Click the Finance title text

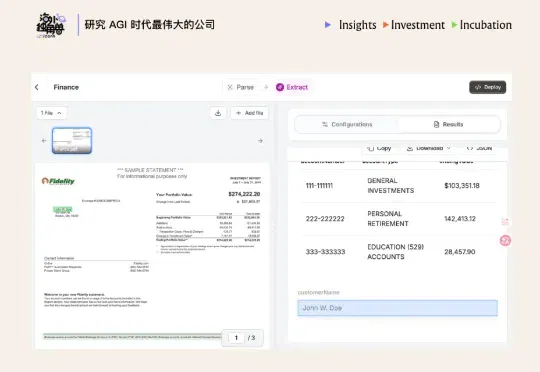[x=66, y=87]
